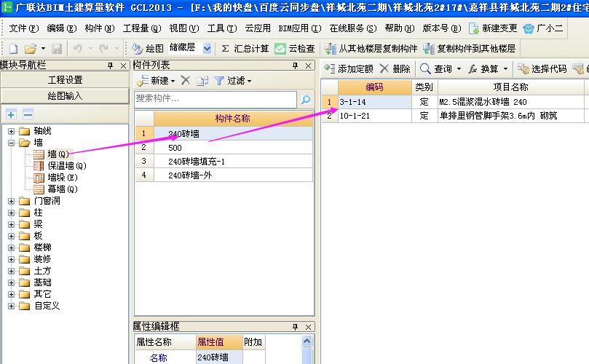589x364 pixels.
Task: Expand the 轴线 tree node
Action: 11,131
